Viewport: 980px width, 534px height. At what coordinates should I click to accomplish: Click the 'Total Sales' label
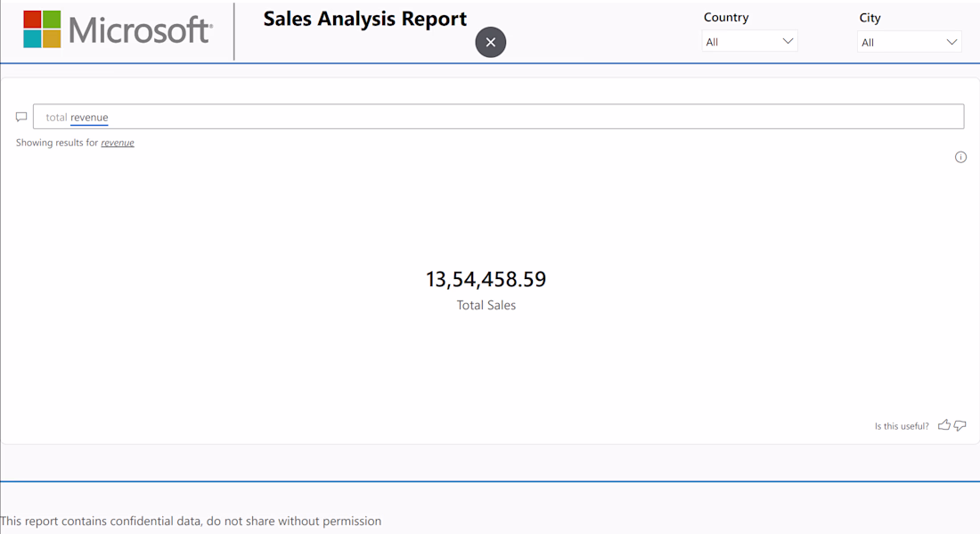(x=486, y=305)
